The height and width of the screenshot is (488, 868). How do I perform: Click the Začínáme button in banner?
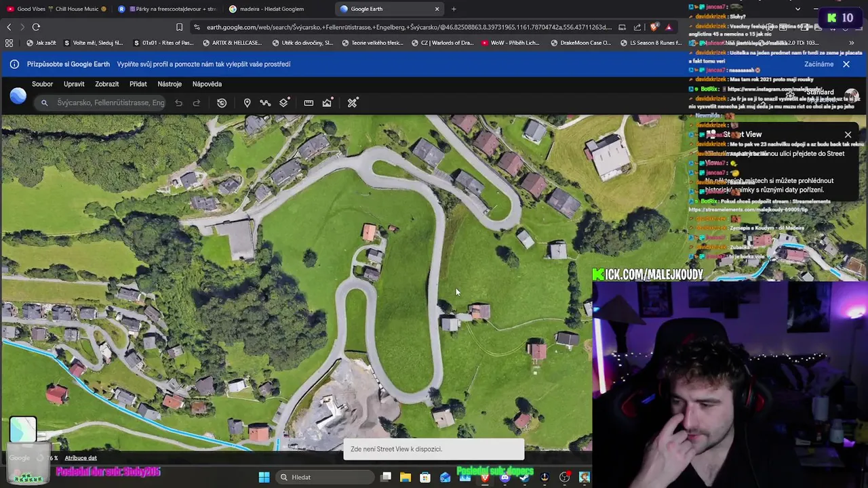tap(818, 64)
